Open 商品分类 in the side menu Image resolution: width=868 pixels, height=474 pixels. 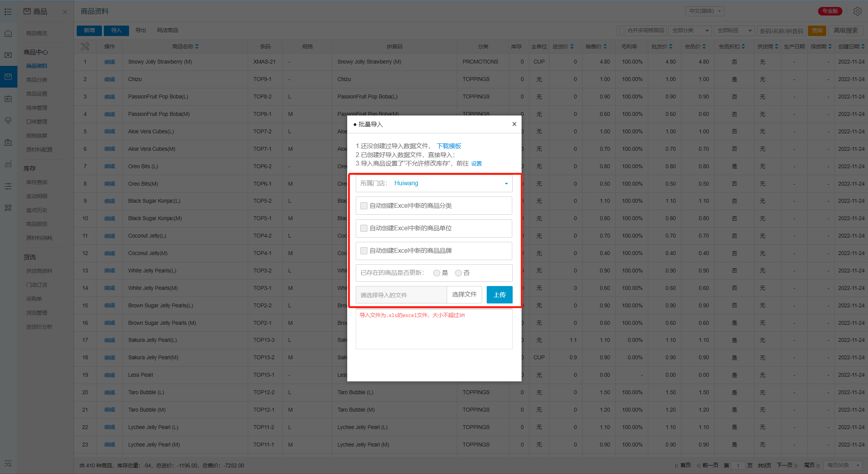click(x=37, y=80)
